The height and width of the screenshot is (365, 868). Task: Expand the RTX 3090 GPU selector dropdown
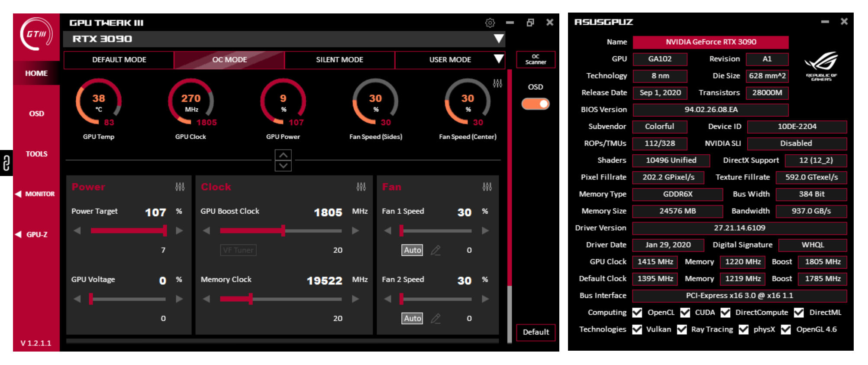tap(499, 39)
